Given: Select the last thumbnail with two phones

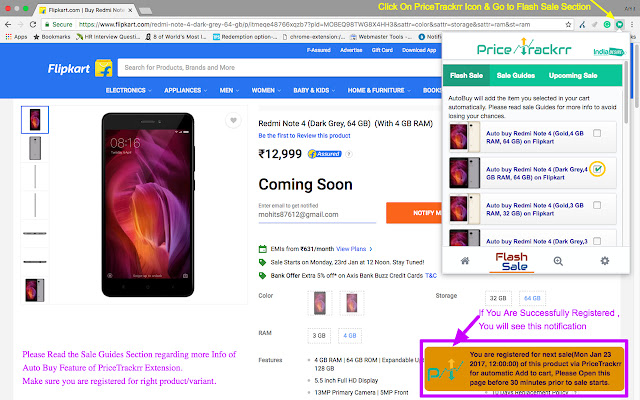Looking at the screenshot, I should [35, 290].
